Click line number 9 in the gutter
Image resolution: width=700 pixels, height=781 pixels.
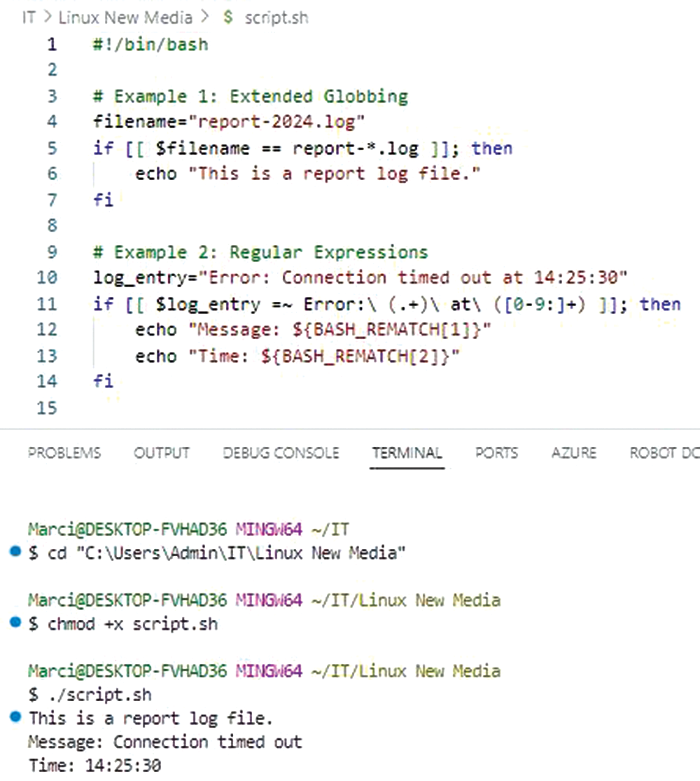[52, 251]
